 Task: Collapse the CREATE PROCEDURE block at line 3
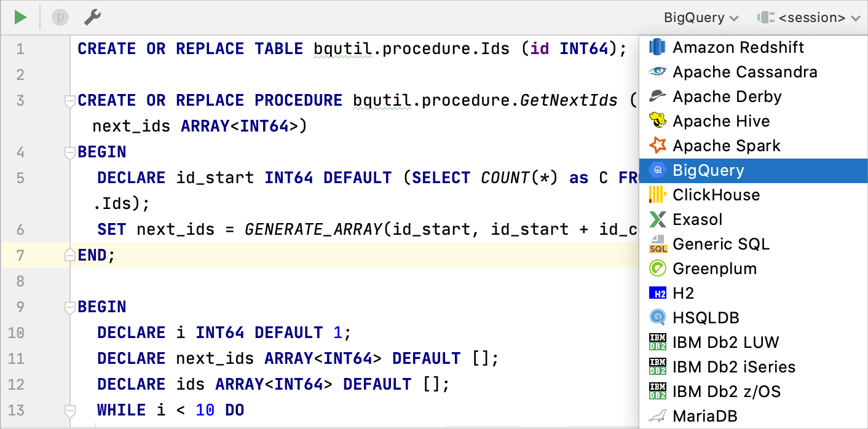pos(69,100)
